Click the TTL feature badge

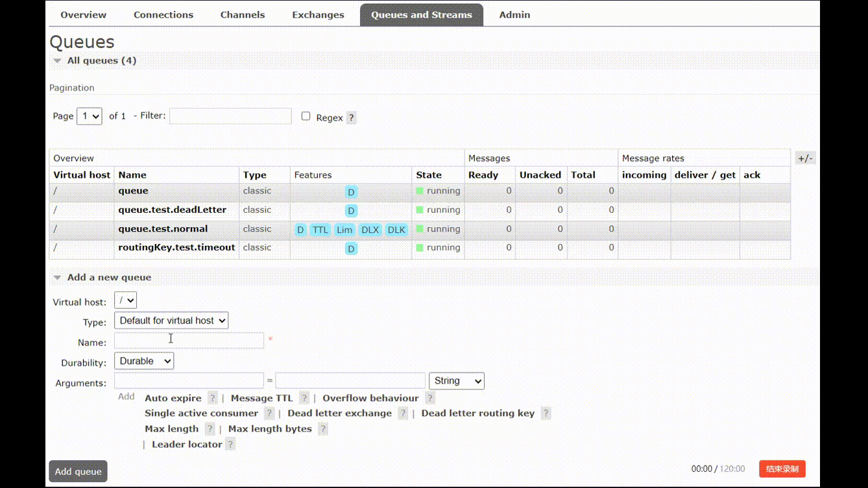[320, 230]
